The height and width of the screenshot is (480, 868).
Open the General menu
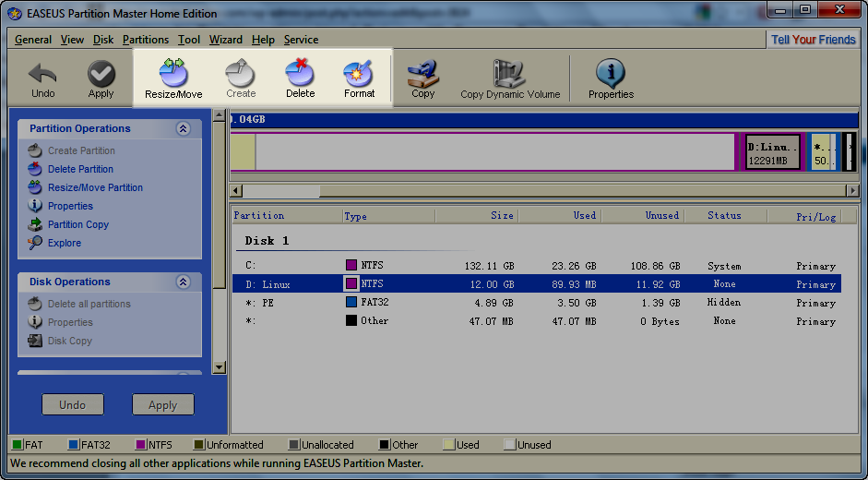tap(33, 40)
